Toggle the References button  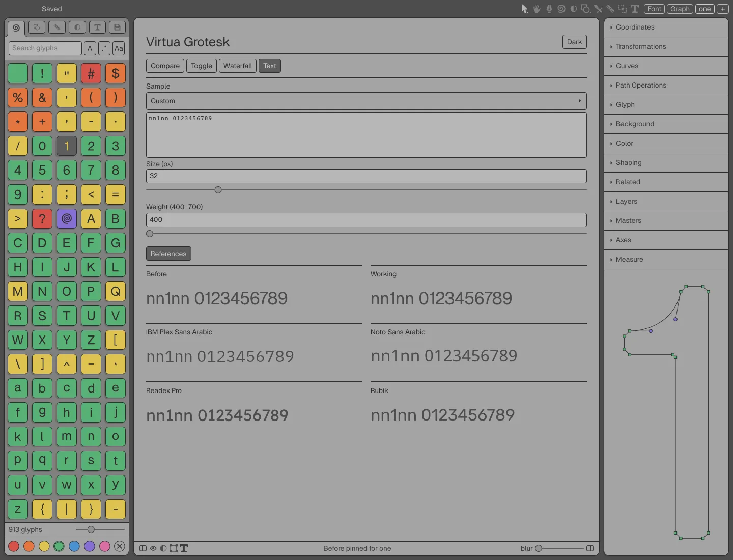[168, 254]
